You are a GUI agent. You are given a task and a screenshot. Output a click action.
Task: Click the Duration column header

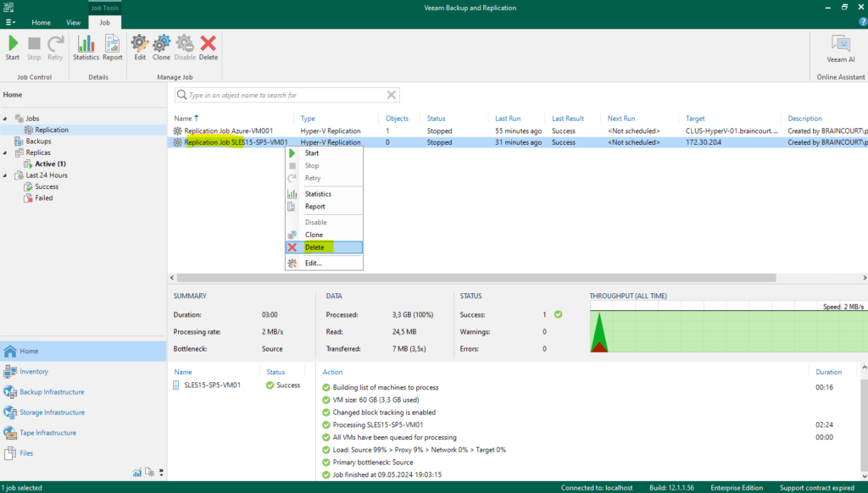tap(829, 373)
